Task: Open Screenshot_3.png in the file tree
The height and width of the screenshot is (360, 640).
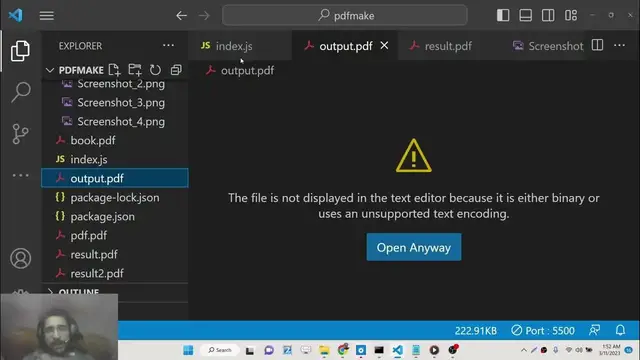Action: pyautogui.click(x=115, y=102)
